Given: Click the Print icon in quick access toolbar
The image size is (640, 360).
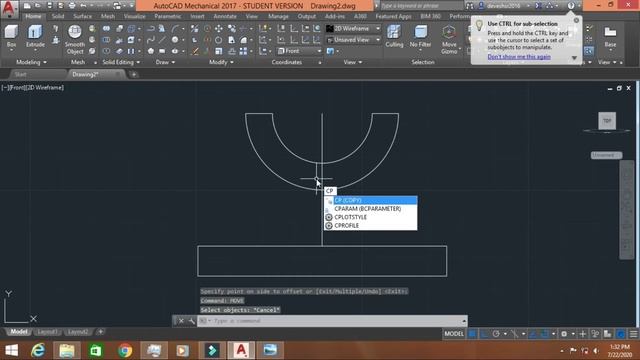Looking at the screenshot, I should coord(72,6).
